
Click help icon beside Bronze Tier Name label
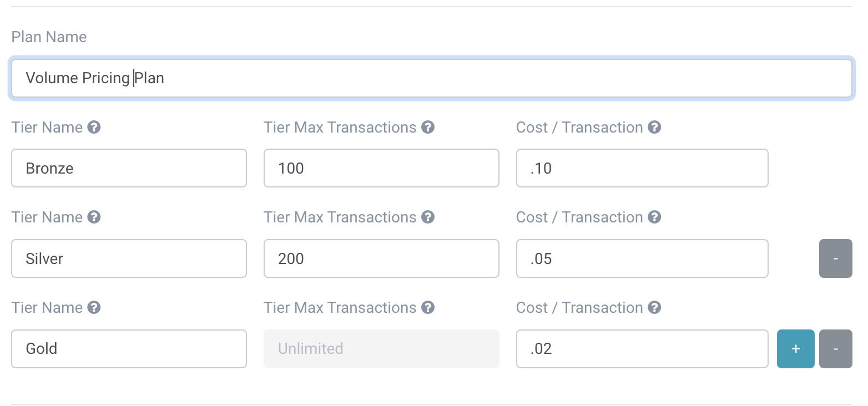pyautogui.click(x=94, y=128)
